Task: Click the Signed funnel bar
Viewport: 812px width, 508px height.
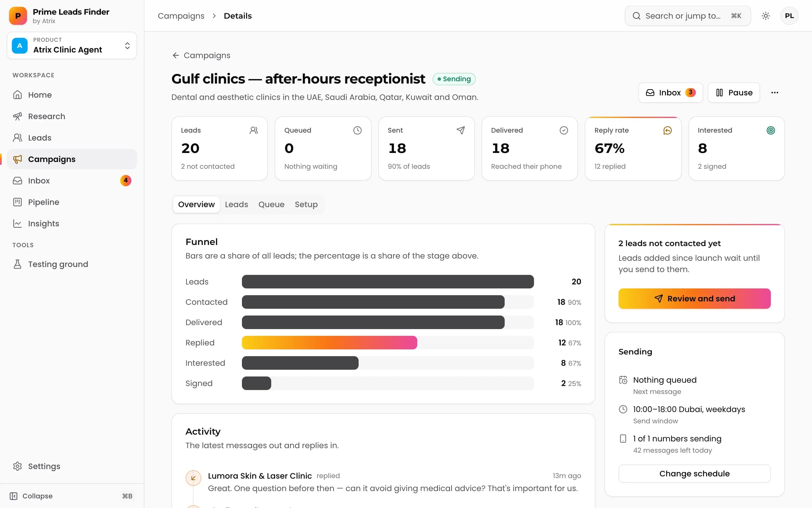Action: 256,383
